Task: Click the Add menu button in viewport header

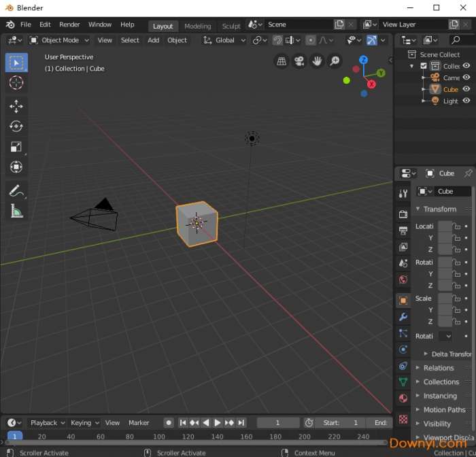Action: tap(154, 40)
